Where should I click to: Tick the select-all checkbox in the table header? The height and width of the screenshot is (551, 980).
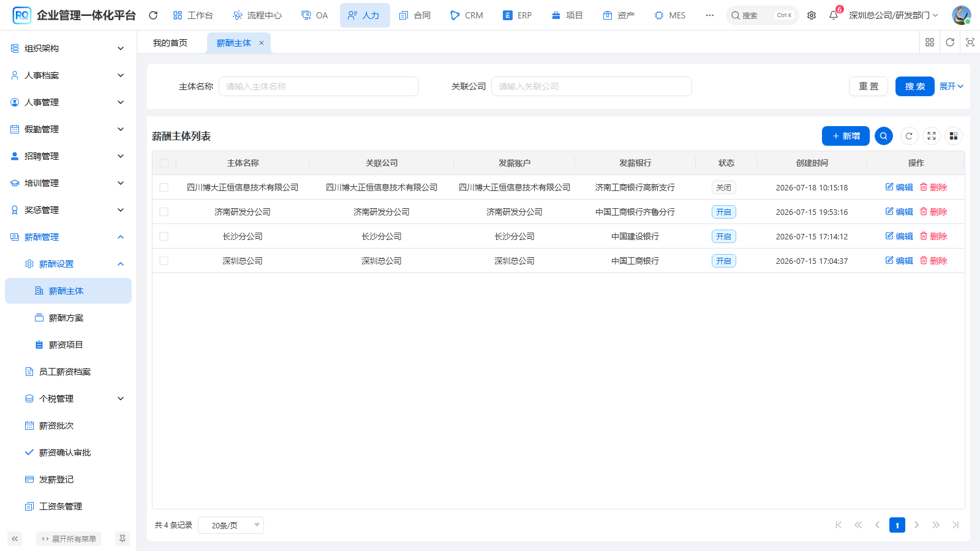point(164,163)
